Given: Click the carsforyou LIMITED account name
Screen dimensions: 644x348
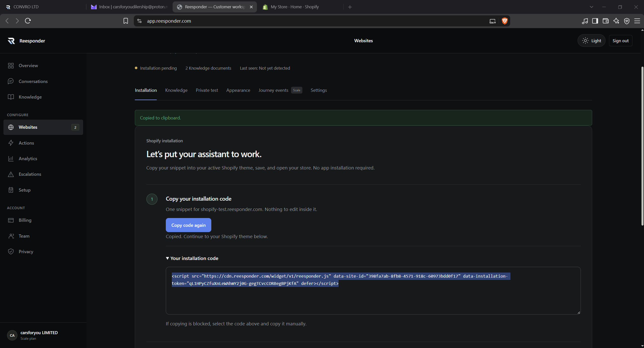Looking at the screenshot, I should coord(39,332).
